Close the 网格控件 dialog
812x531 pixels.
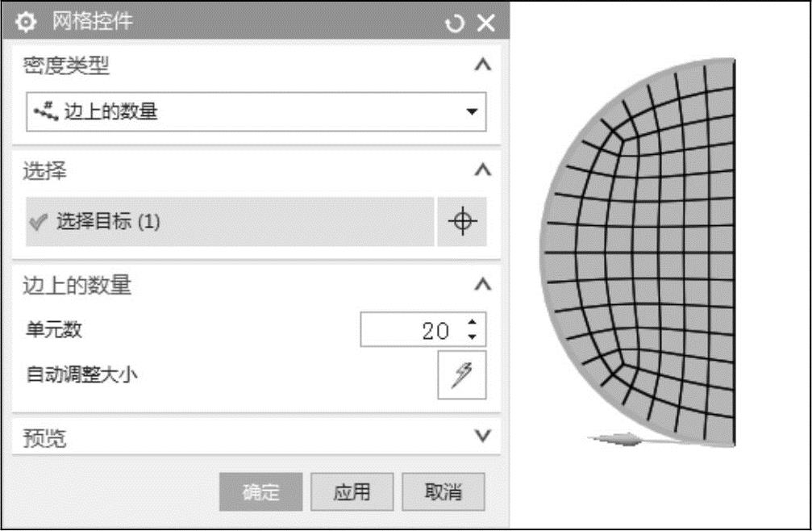485,23
